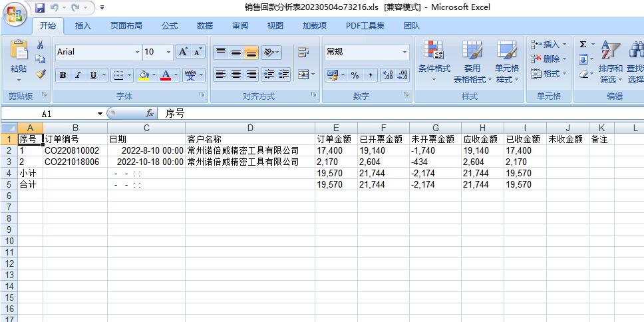Toggle Bold formatting

pyautogui.click(x=63, y=75)
